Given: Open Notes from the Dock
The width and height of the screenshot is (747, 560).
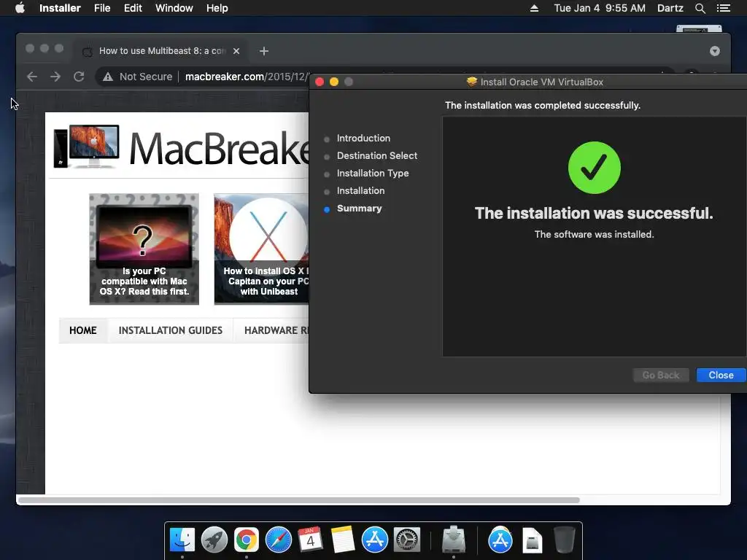Looking at the screenshot, I should (x=343, y=540).
